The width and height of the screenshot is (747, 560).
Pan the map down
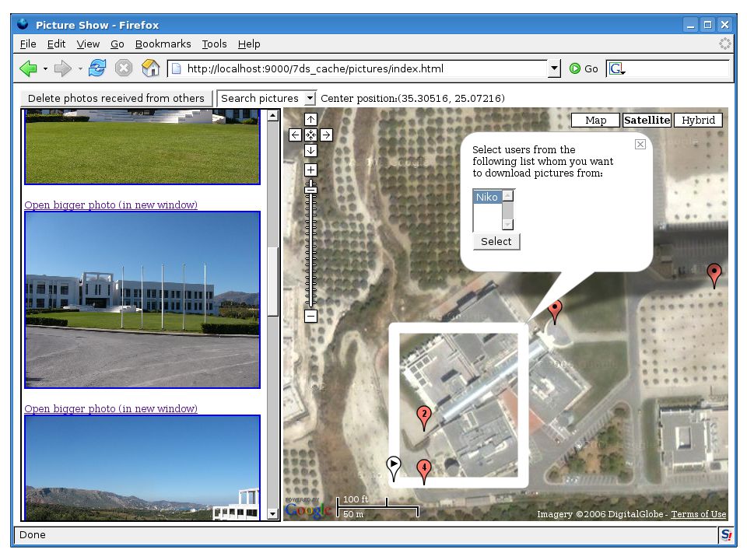[x=310, y=150]
